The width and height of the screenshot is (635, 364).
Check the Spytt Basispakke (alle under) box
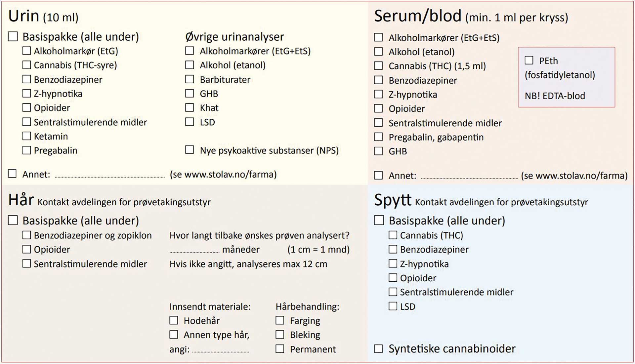click(x=379, y=220)
